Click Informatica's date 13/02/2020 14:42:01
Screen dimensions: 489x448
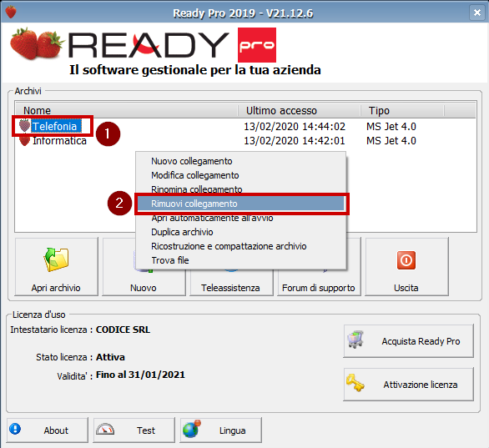pyautogui.click(x=295, y=141)
